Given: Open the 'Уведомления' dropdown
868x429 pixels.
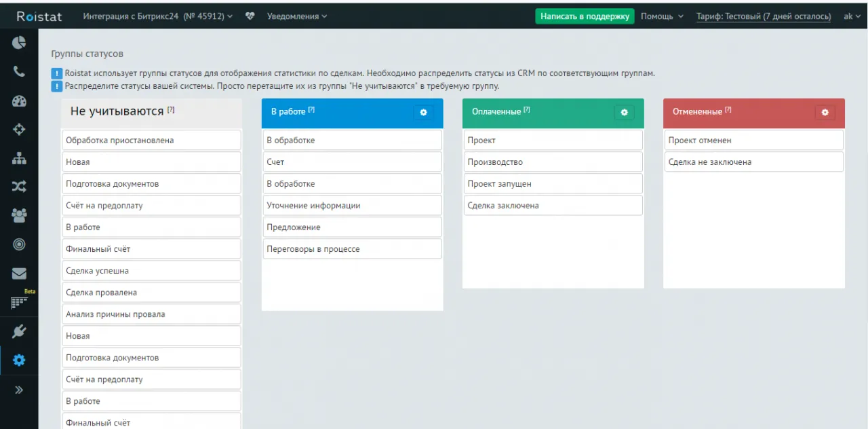Looking at the screenshot, I should 296,16.
